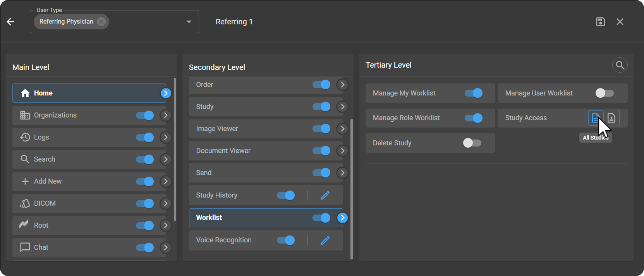
Task: Open the Tertiary Level search
Action: [x=620, y=65]
